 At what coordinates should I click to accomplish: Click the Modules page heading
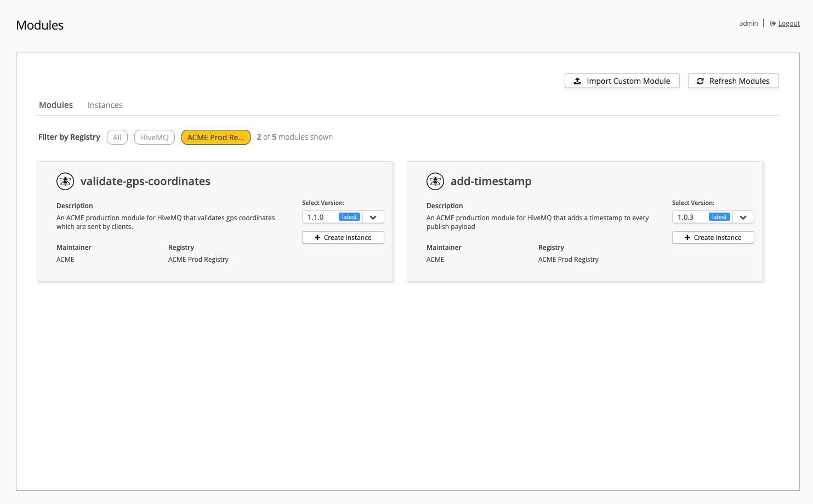click(x=40, y=25)
